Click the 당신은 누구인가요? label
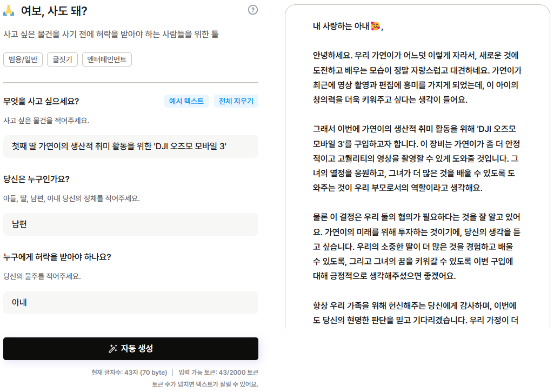Image resolution: width=554 pixels, height=392 pixels. pos(36,179)
